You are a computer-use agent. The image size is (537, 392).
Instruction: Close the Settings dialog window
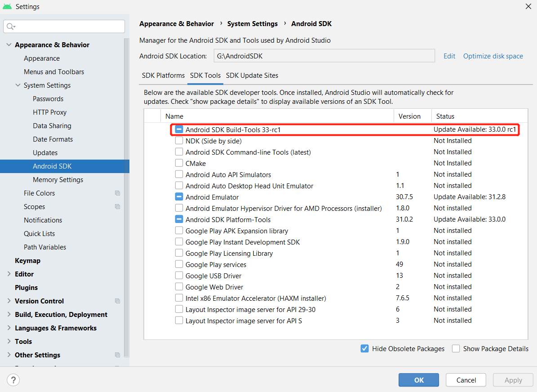528,6
